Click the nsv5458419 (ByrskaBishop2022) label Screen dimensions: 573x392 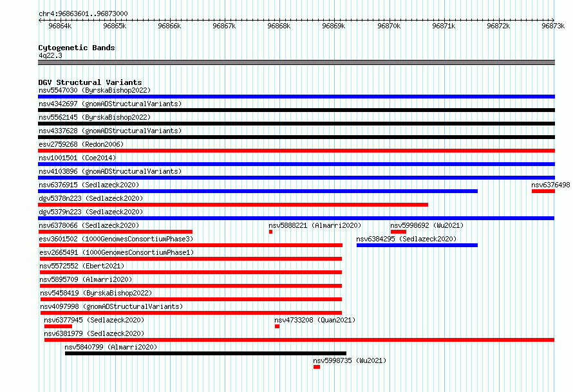pyautogui.click(x=96, y=293)
